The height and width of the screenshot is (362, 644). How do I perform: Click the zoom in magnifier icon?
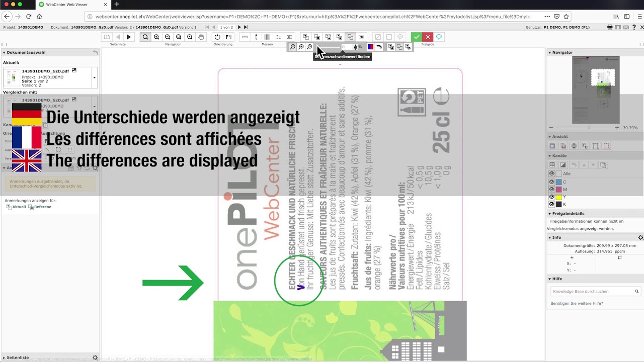tap(156, 37)
